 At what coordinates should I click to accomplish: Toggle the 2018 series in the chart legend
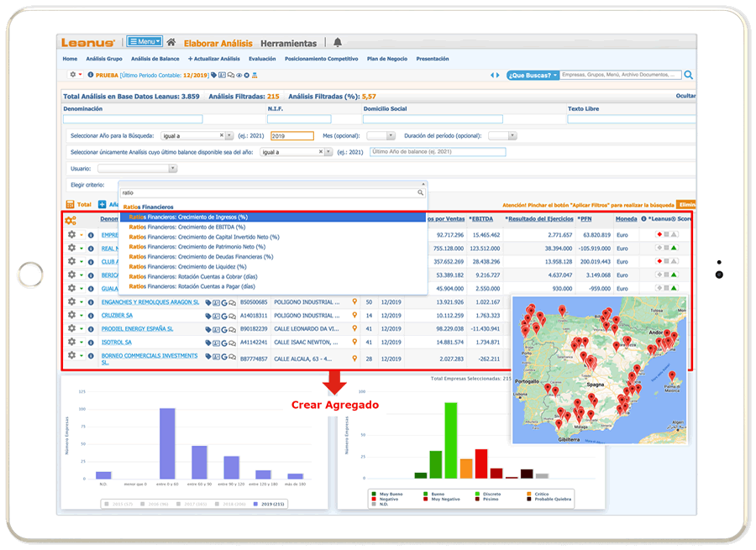[230, 504]
